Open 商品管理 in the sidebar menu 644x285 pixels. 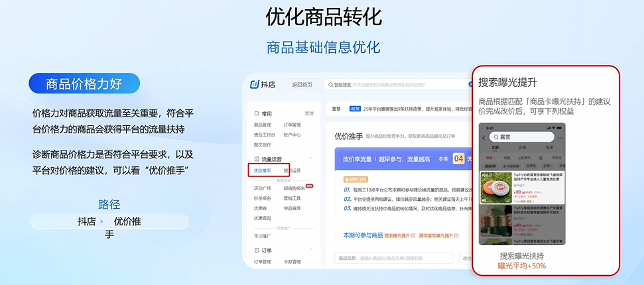click(x=263, y=125)
